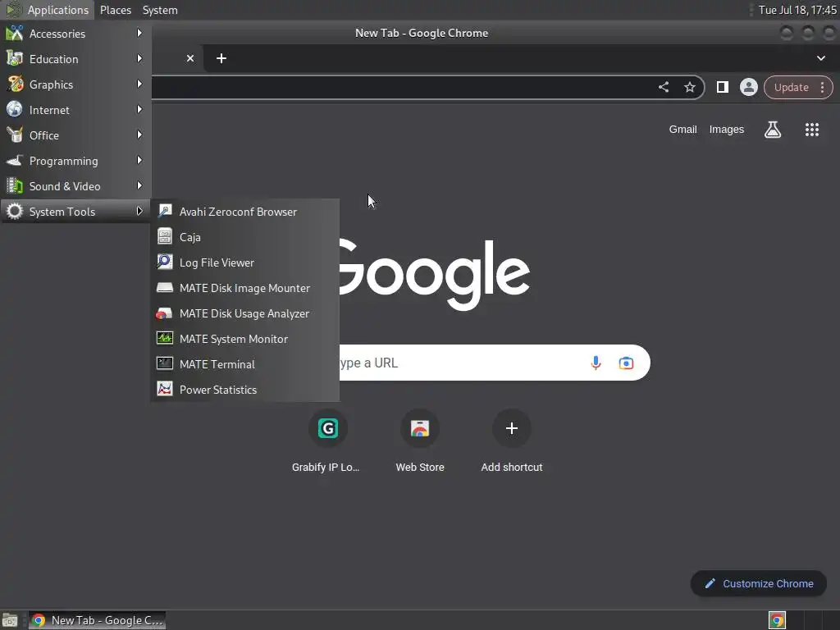
Task: Click the date and time clock
Action: point(797,10)
